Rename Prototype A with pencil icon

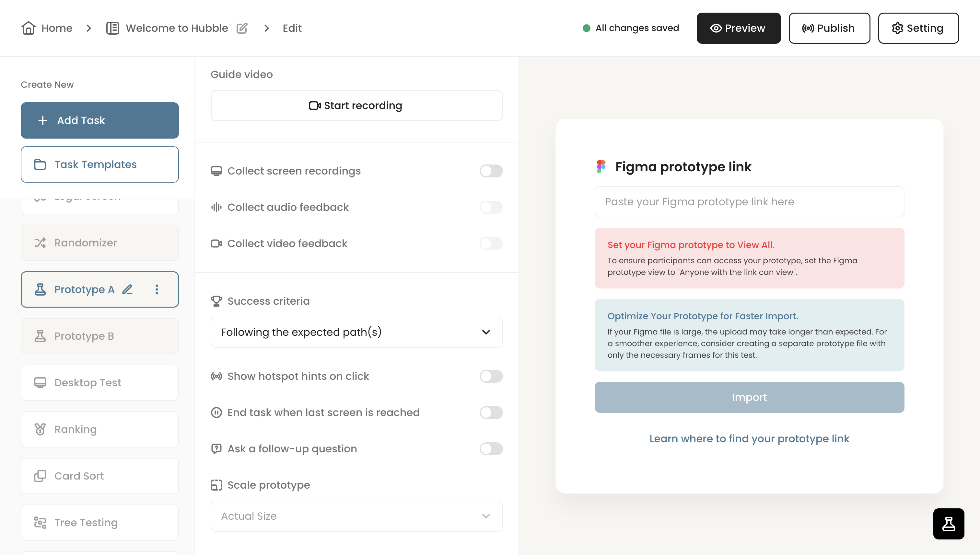[x=127, y=289]
